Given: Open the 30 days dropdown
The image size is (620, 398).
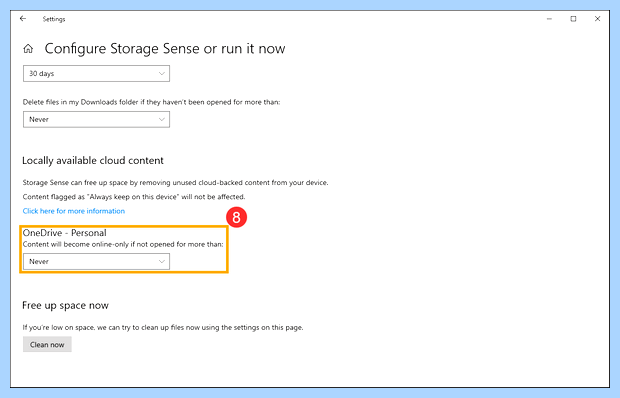Looking at the screenshot, I should tap(96, 74).
